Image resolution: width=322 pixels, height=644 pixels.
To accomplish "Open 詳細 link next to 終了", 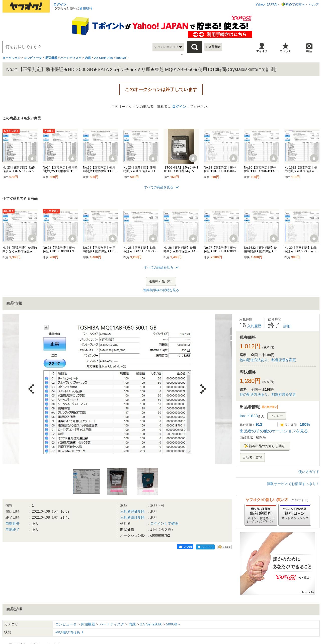I will point(287,326).
